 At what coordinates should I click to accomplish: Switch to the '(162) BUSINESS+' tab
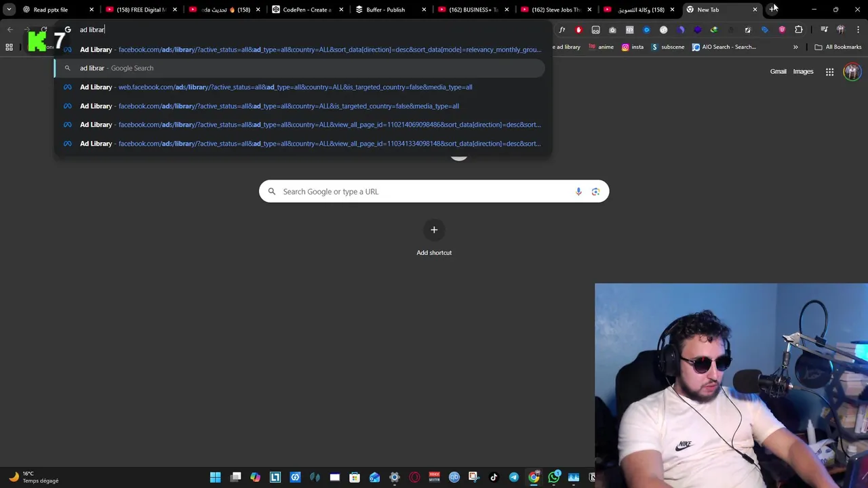pyautogui.click(x=473, y=9)
